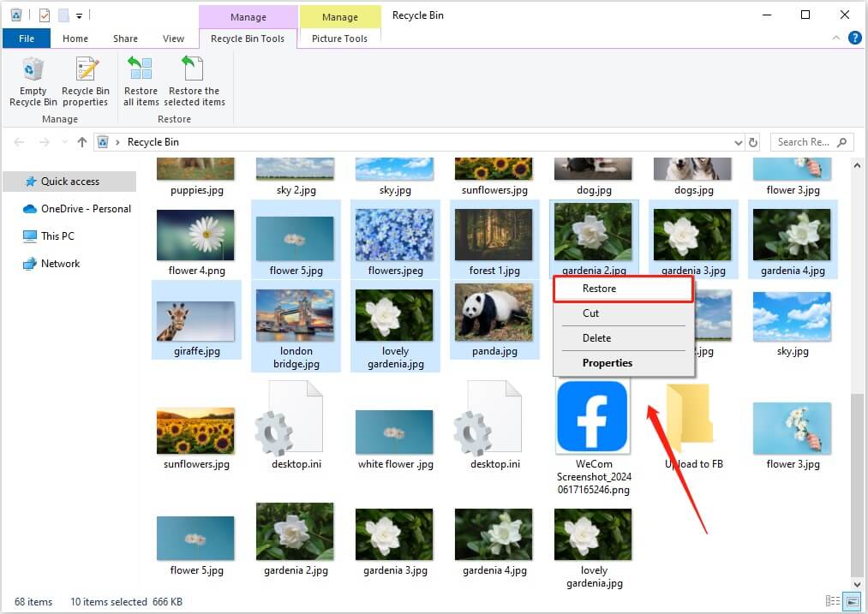The image size is (868, 614).
Task: Click Restore the selected items icon
Action: 195,81
